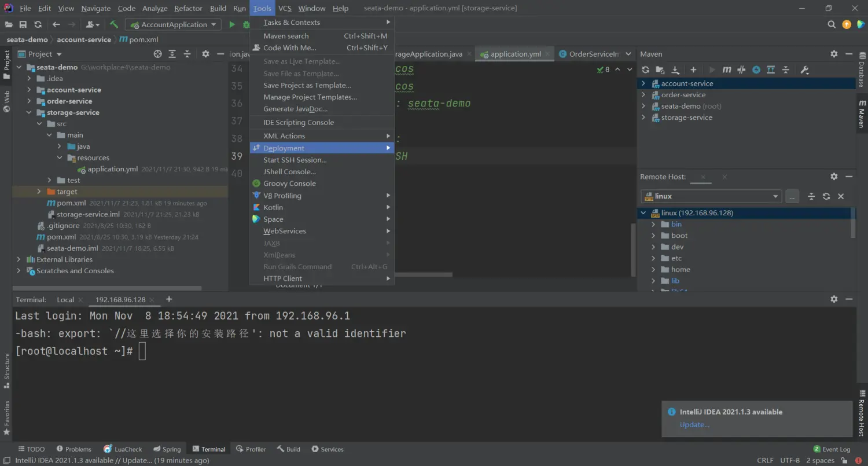Expand the account-service folder in Project tree
Viewport: 868px width, 466px height.
point(30,90)
